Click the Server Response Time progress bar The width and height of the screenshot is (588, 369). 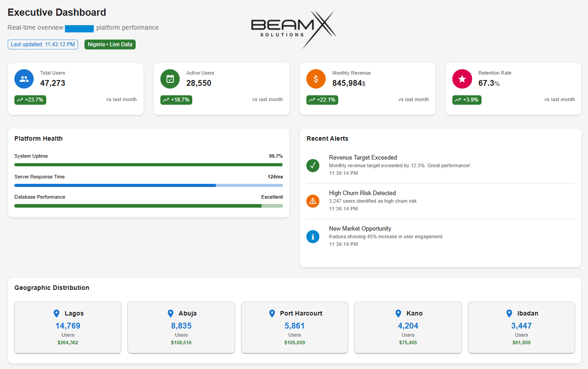pos(149,185)
